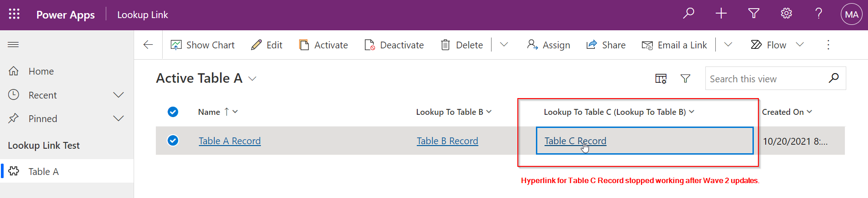Collapse the hamburger navigation menu
Viewport: 868px width, 198px height.
tap(14, 44)
